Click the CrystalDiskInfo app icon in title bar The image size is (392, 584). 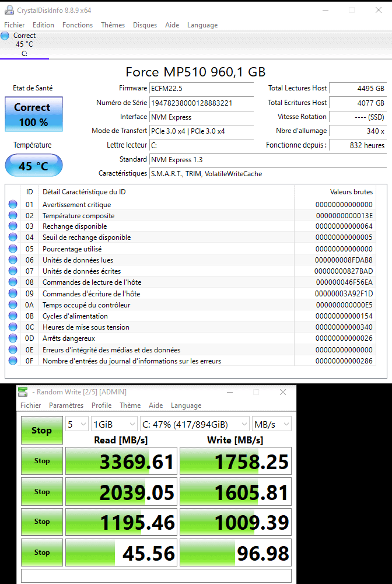point(9,11)
